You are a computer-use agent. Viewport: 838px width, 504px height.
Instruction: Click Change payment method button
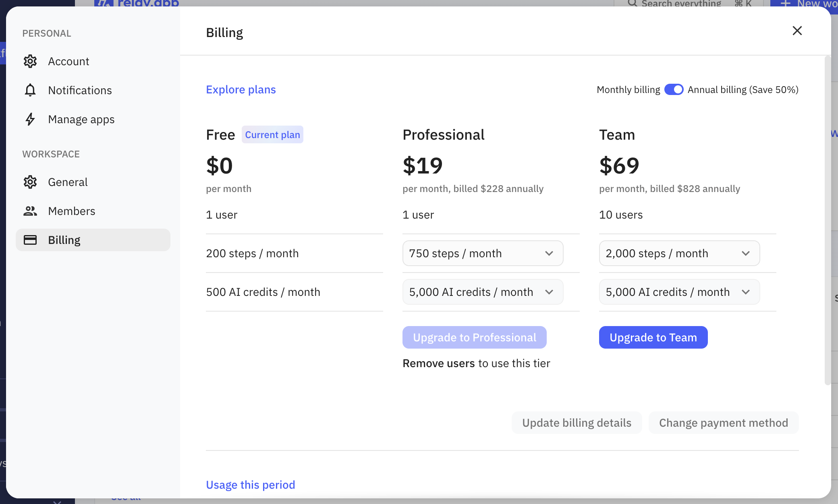coord(723,423)
